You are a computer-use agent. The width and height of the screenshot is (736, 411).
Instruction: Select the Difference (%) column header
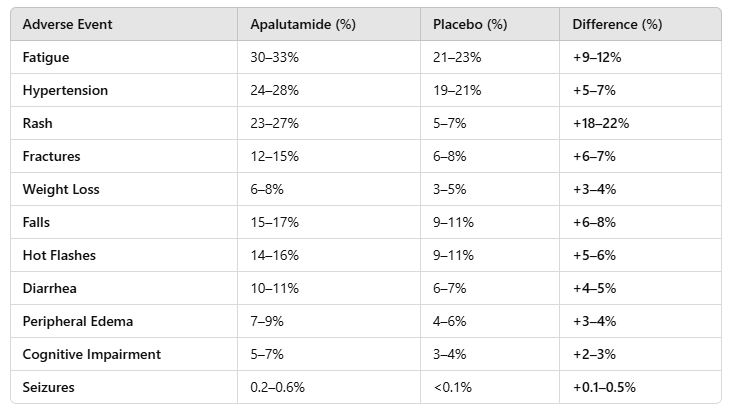click(x=617, y=24)
